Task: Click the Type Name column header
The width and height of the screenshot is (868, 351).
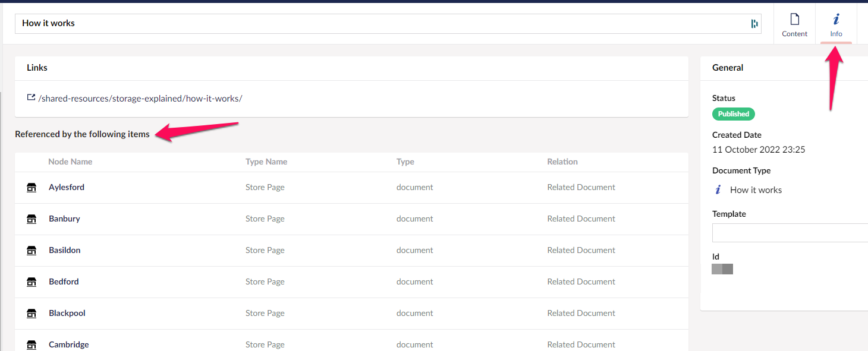Action: (x=266, y=162)
